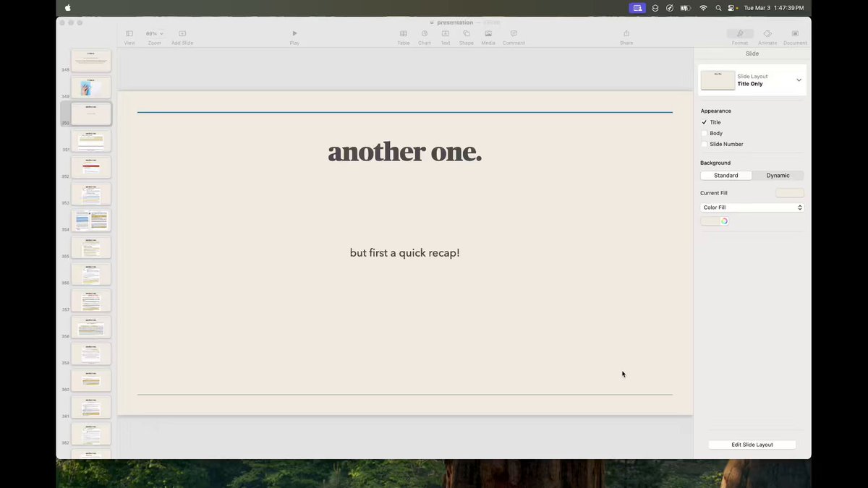Viewport: 868px width, 488px height.
Task: Expand the Slide Layout chevron
Action: [x=799, y=80]
